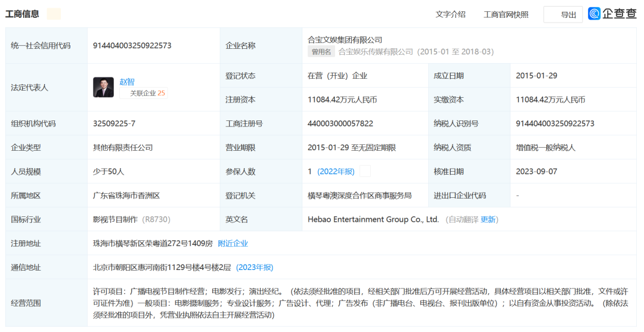Image resolution: width=644 pixels, height=332 pixels.
Task: Click the 成立日期 value 2015-01-29
Action: 537,76
